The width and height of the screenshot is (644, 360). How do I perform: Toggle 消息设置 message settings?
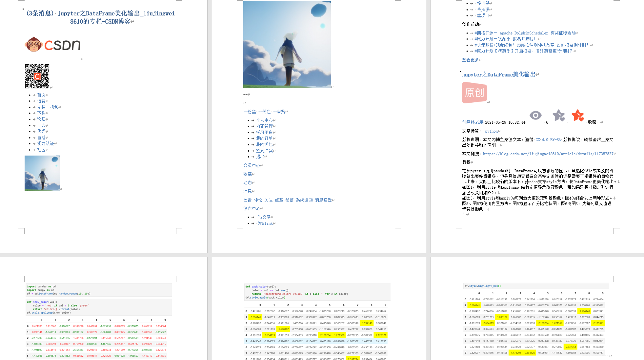[324, 199]
